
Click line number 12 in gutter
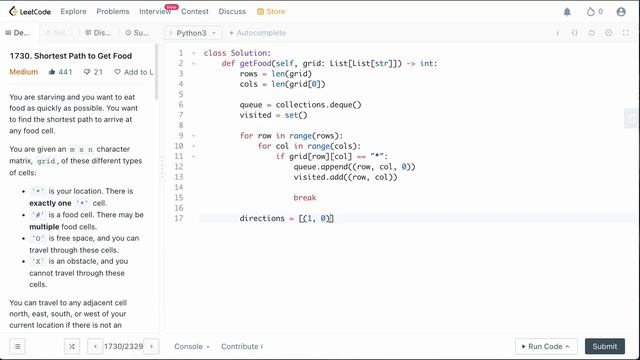tap(179, 167)
